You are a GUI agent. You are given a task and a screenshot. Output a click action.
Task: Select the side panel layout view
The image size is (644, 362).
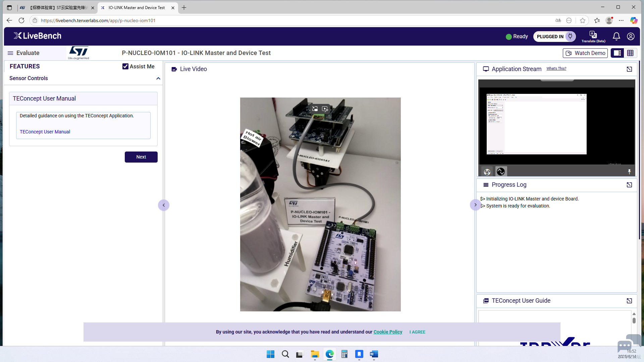click(x=617, y=53)
